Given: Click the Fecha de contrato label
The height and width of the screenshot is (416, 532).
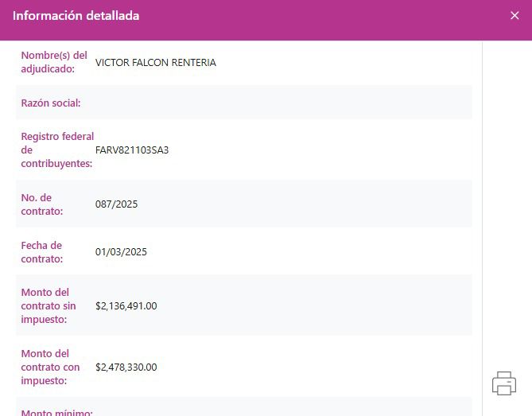Looking at the screenshot, I should [x=42, y=252].
